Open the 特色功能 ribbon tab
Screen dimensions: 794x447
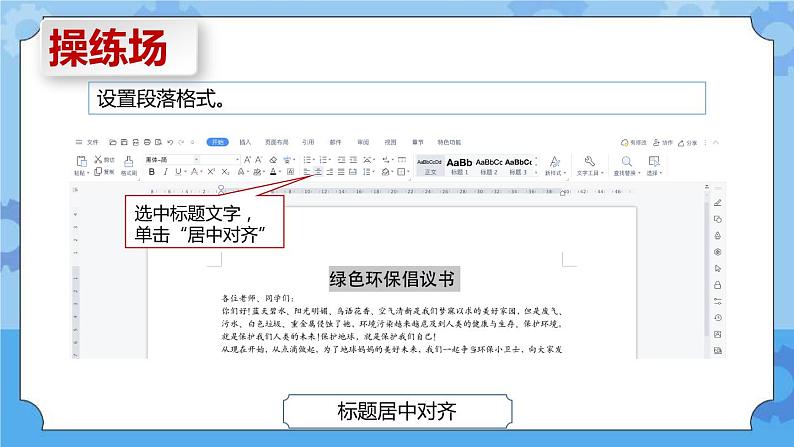(x=450, y=142)
